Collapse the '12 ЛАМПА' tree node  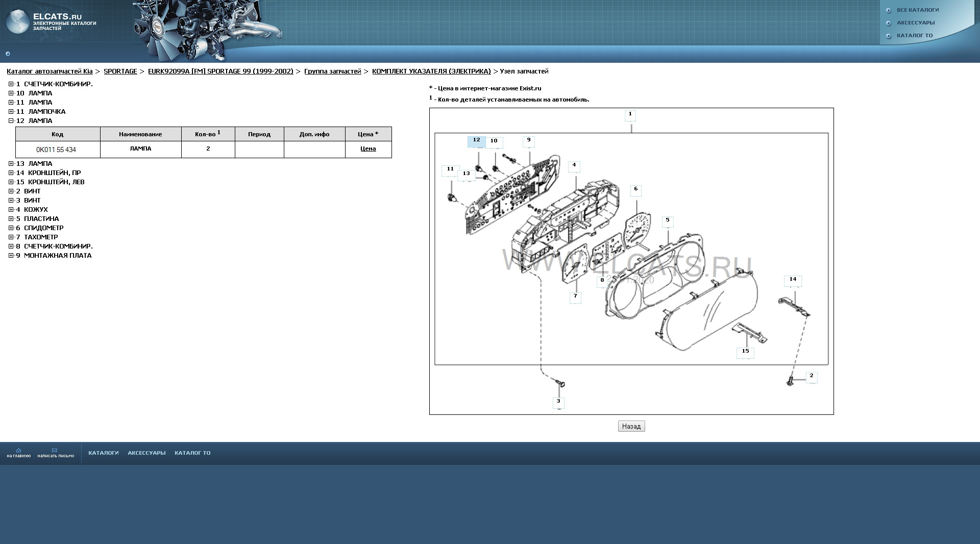[x=11, y=121]
